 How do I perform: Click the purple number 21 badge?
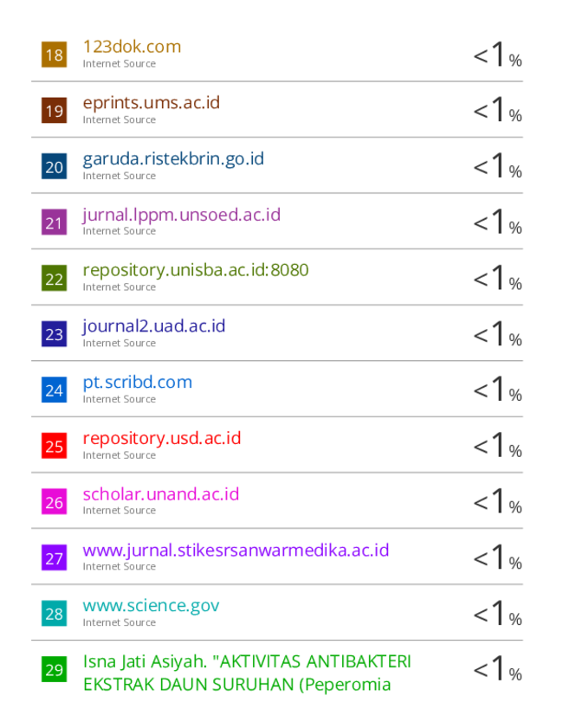(54, 222)
